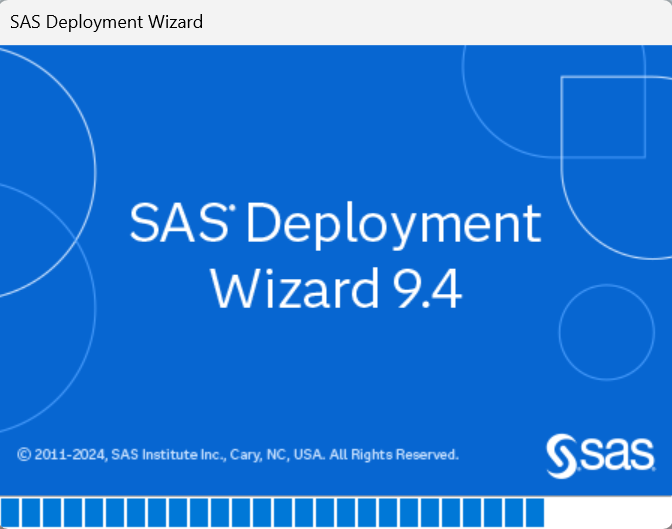Click the SAS logo in the corner
Image resolution: width=672 pixels, height=529 pixels.
600,456
